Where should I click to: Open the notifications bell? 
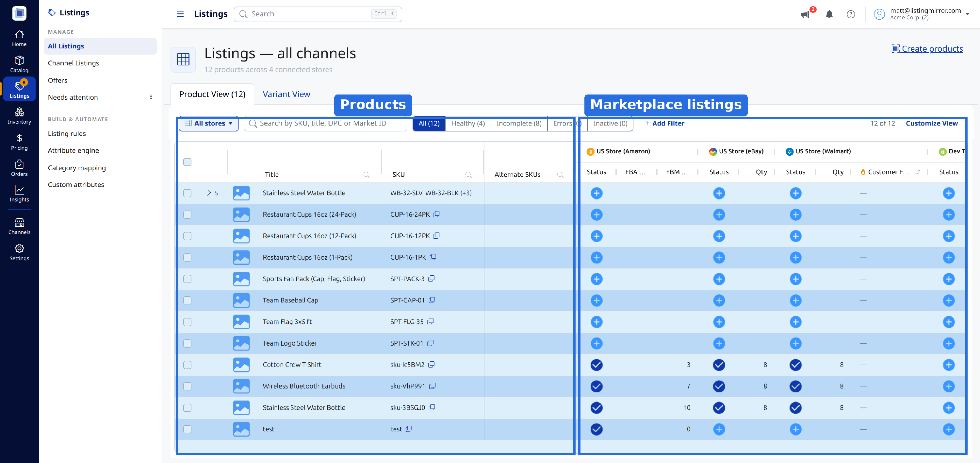pos(829,14)
